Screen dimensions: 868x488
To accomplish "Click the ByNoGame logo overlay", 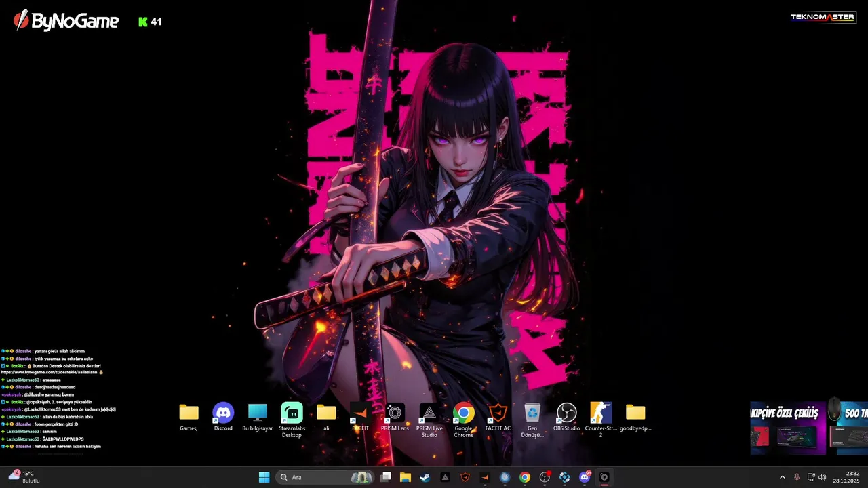I will coord(66,21).
